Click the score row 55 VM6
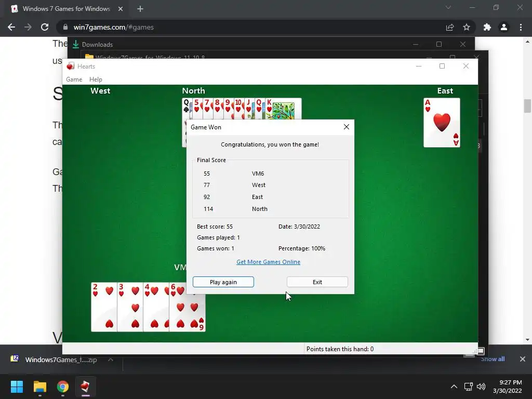 tap(234, 174)
